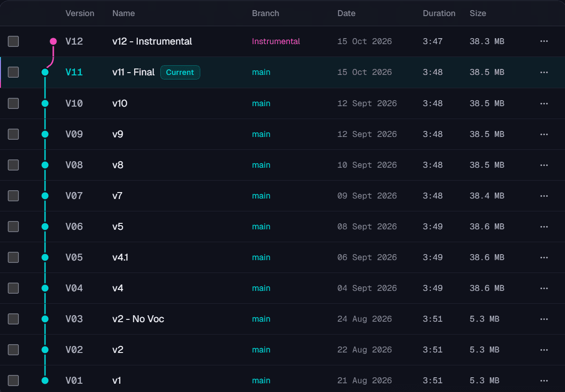Open the more options menu for V05
Image resolution: width=565 pixels, height=392 pixels.
coord(544,257)
